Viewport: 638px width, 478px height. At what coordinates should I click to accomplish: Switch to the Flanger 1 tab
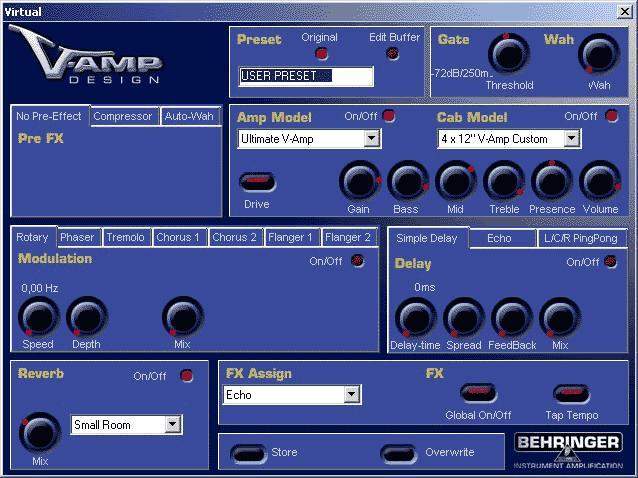[x=291, y=237]
